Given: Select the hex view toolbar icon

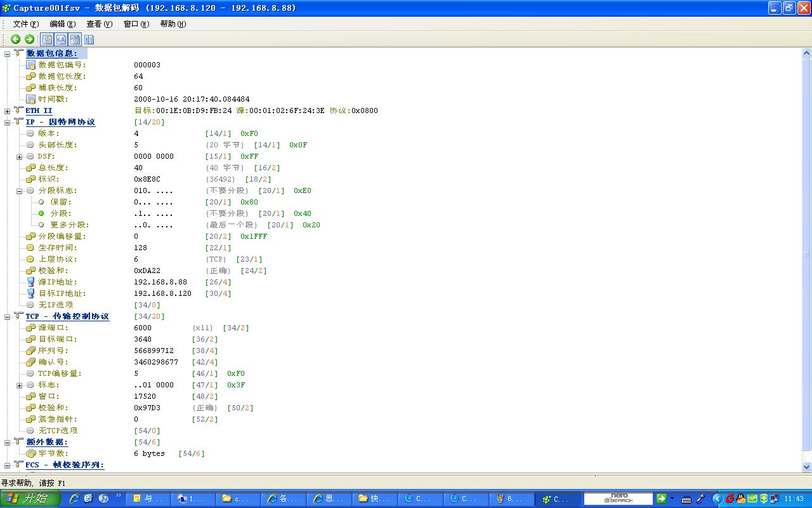Looking at the screenshot, I should click(x=60, y=39).
